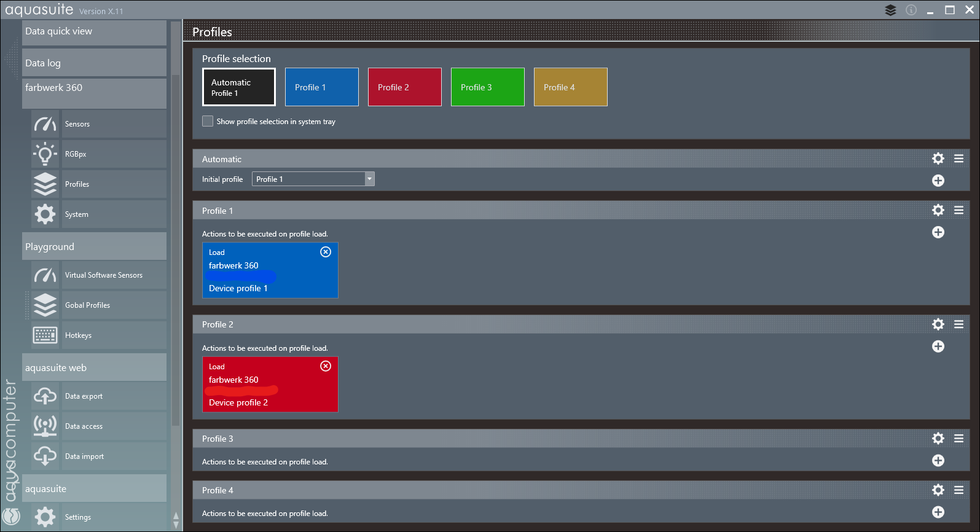This screenshot has width=980, height=532.
Task: Collapse the Playground sidebar group
Action: pos(95,246)
